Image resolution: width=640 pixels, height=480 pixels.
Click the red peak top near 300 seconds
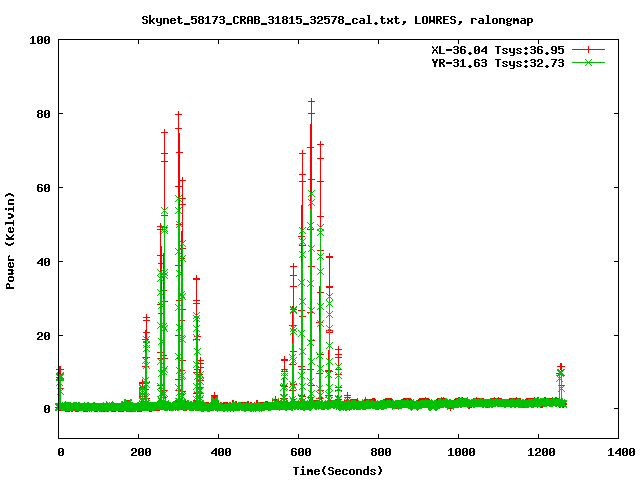(x=178, y=114)
